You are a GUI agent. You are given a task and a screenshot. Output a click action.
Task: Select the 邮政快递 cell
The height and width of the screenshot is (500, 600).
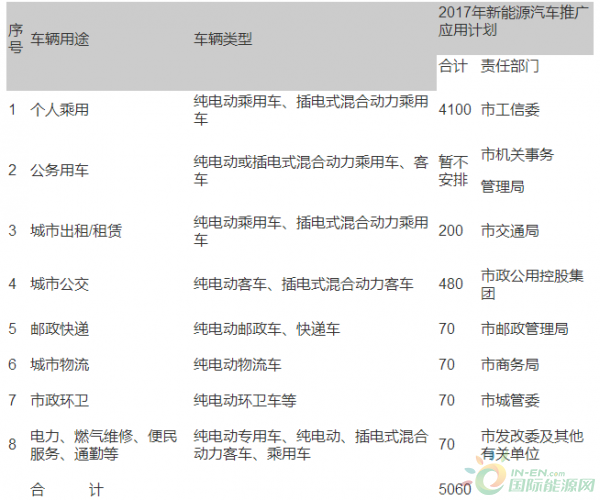point(59,328)
